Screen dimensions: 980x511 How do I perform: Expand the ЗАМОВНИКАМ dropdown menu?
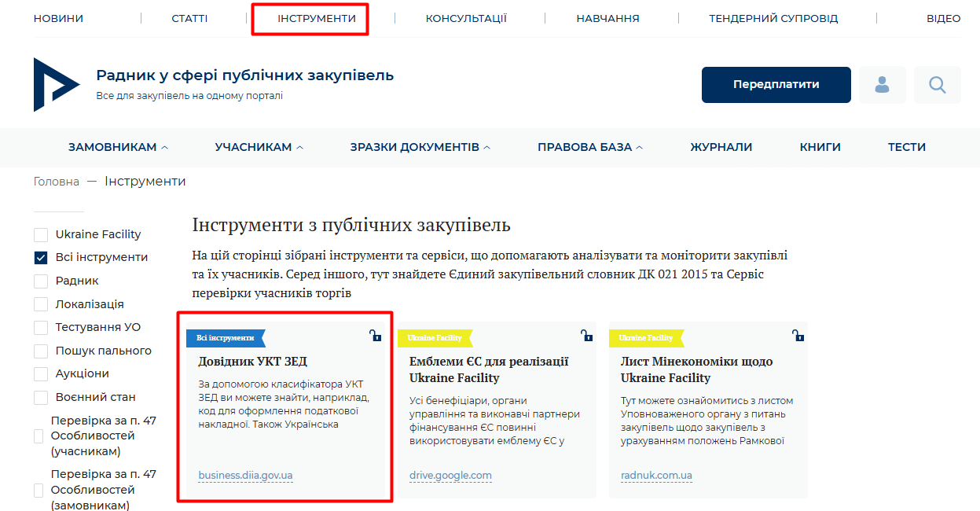tap(118, 147)
